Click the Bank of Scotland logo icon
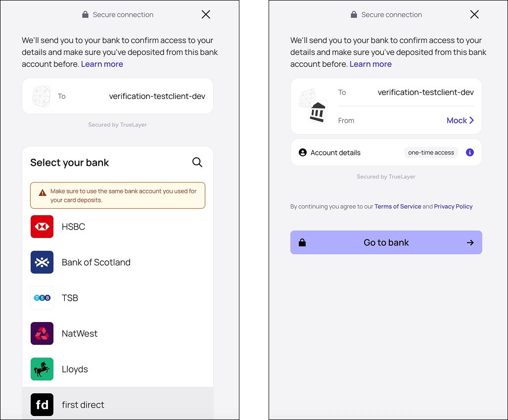This screenshot has height=420, width=508. (x=42, y=262)
